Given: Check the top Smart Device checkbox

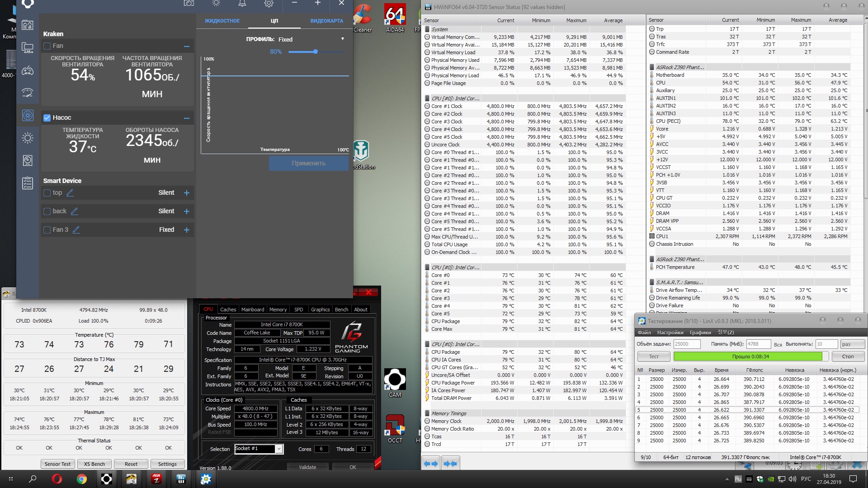Looking at the screenshot, I should [x=47, y=193].
